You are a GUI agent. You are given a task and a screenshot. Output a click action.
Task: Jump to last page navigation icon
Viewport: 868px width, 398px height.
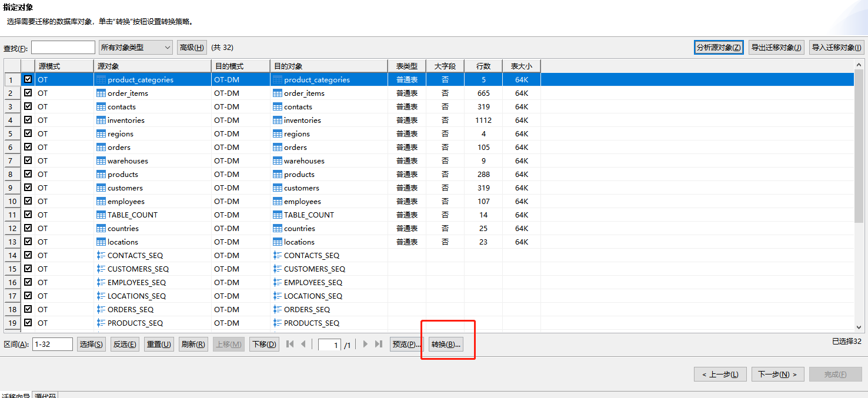(x=379, y=344)
